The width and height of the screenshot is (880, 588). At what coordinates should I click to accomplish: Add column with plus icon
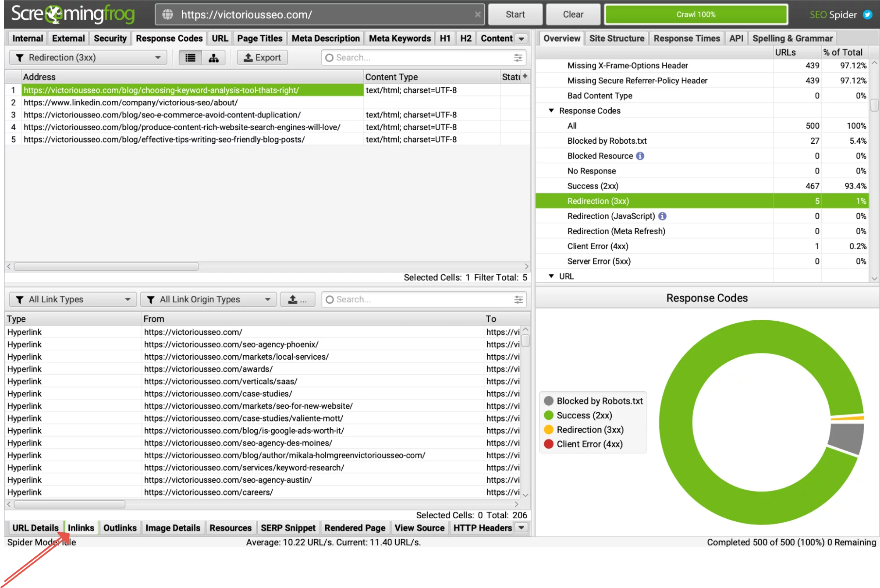pyautogui.click(x=525, y=76)
